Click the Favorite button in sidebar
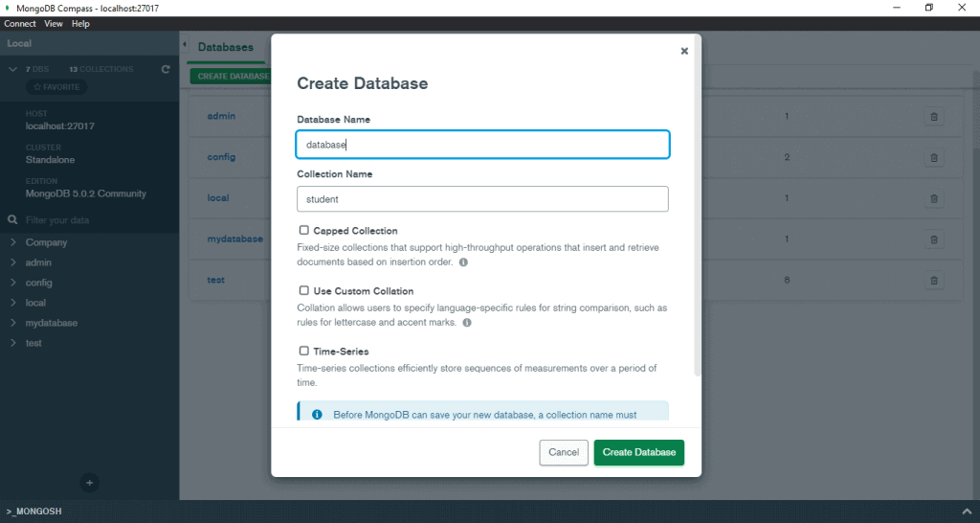The image size is (980, 523). [56, 87]
